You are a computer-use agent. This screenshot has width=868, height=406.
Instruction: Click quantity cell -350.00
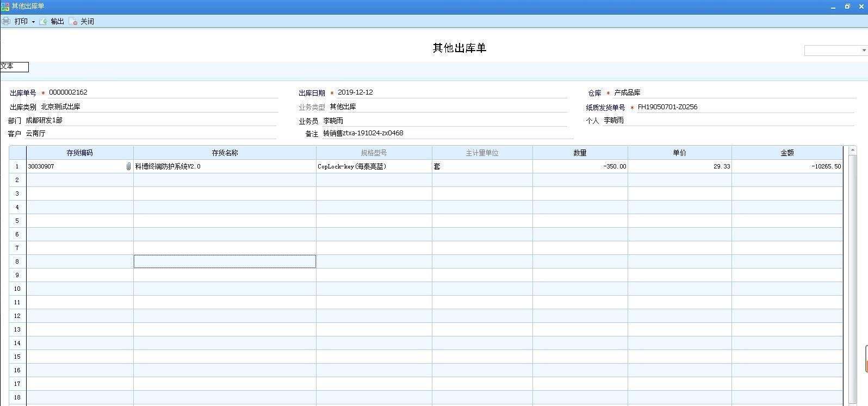tap(580, 166)
